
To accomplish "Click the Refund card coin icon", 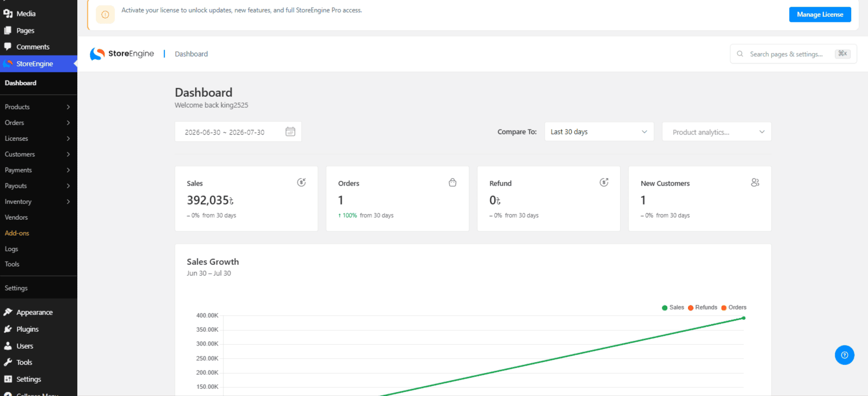I will tap(604, 182).
